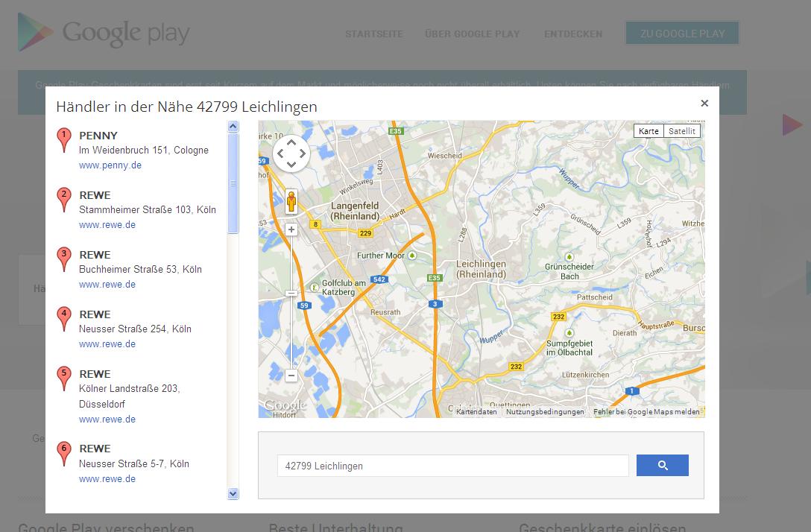The width and height of the screenshot is (811, 532).
Task: Click address Stammheimer Straße 103, Köln
Action: [x=148, y=209]
